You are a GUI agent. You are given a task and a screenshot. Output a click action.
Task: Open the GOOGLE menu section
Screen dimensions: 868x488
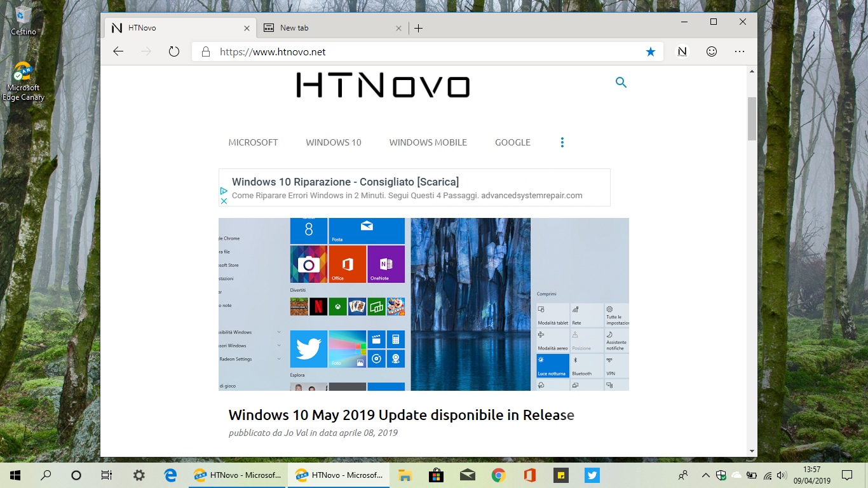513,142
